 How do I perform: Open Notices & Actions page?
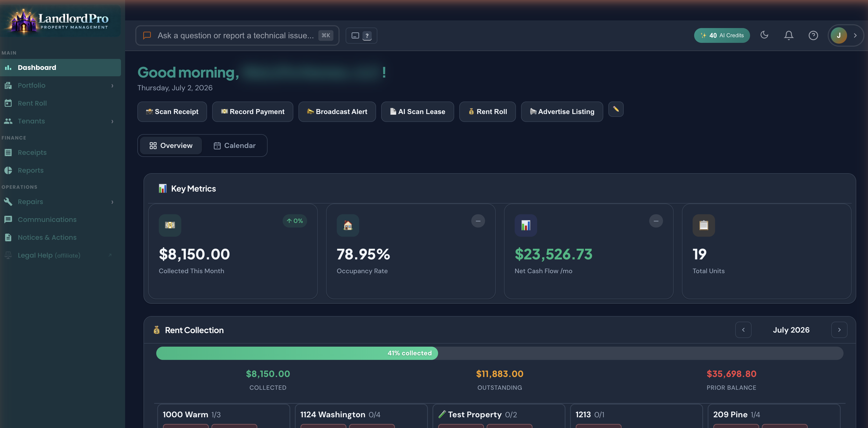[x=60, y=237]
